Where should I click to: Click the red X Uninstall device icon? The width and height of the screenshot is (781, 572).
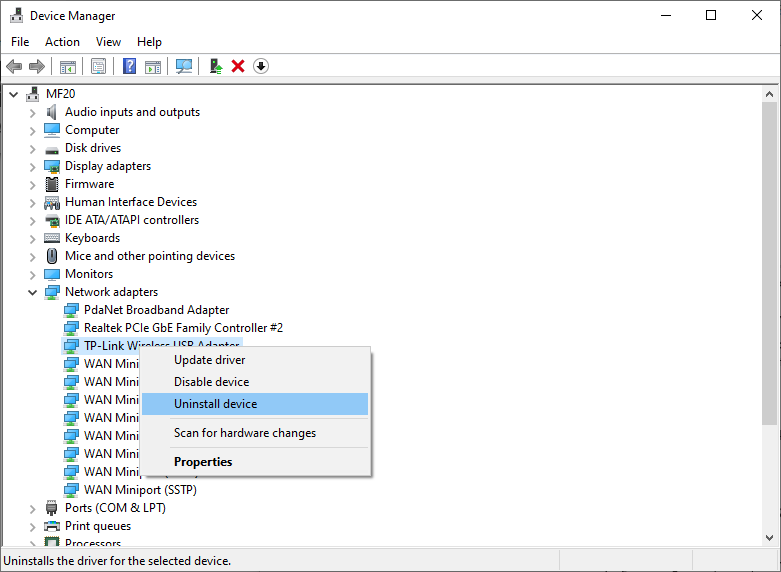tap(238, 66)
